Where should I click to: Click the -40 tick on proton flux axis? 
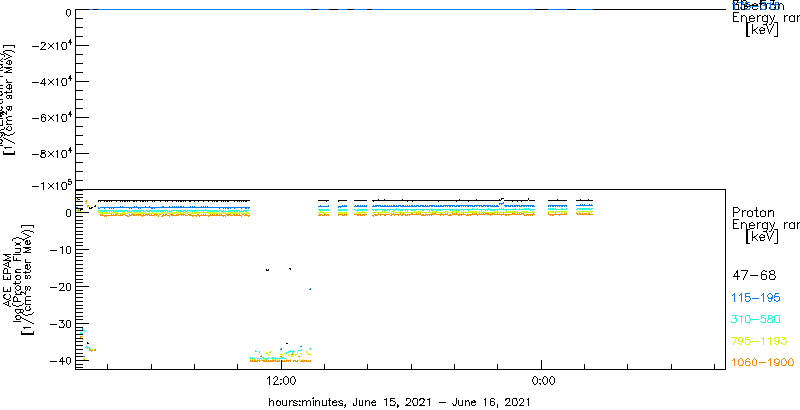point(59,360)
